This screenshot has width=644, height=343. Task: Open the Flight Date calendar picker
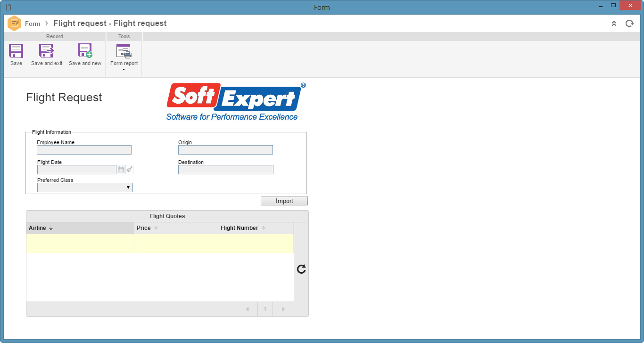point(121,170)
